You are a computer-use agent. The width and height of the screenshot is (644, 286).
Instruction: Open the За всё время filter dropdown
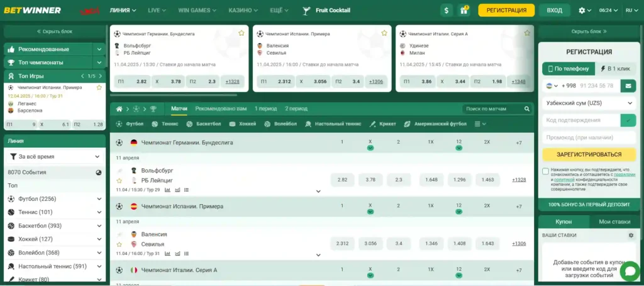click(x=55, y=157)
